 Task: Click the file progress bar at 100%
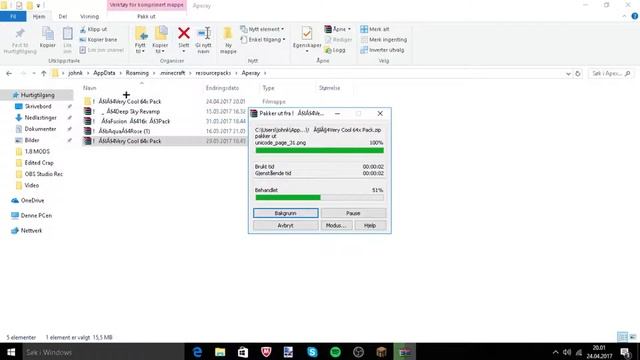pyautogui.click(x=320, y=151)
